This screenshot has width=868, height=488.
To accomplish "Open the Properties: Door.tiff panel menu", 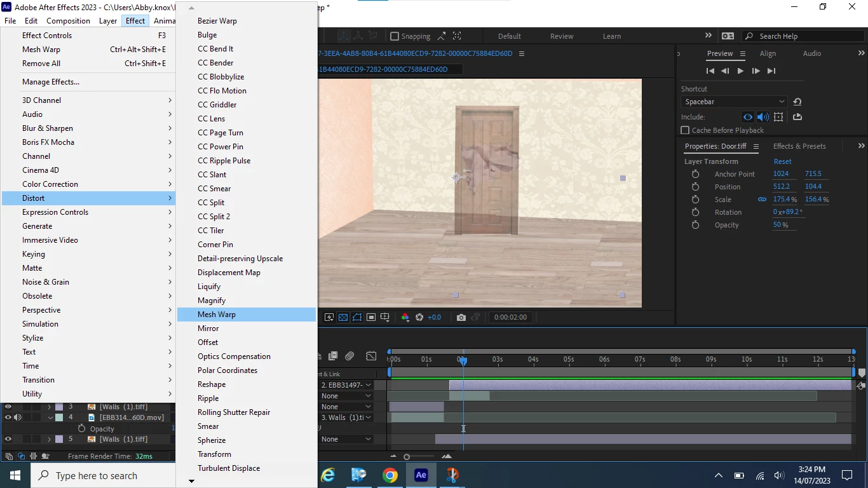I will (x=756, y=146).
